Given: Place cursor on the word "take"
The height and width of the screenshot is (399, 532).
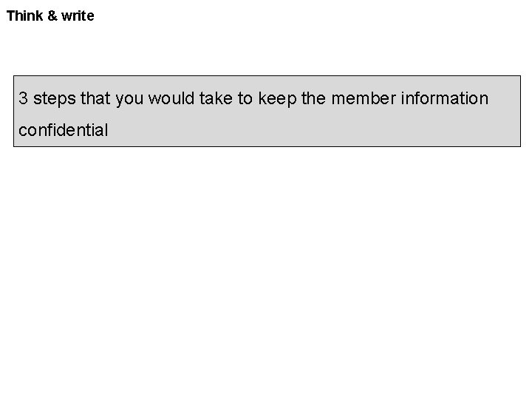Looking at the screenshot, I should click(x=216, y=98).
